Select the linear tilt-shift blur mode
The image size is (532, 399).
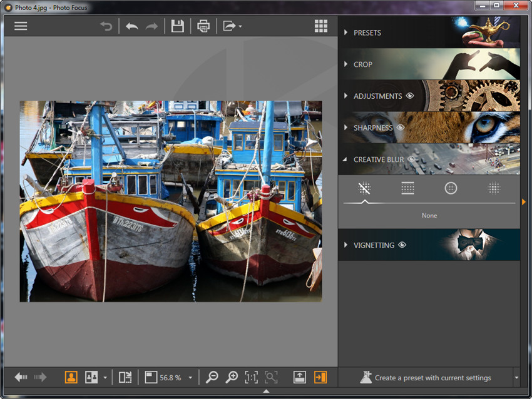(407, 188)
